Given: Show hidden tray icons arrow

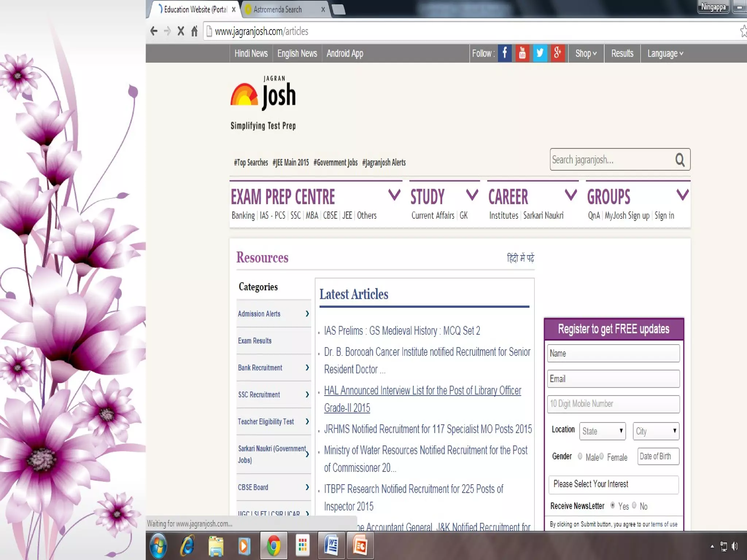Looking at the screenshot, I should click(712, 546).
